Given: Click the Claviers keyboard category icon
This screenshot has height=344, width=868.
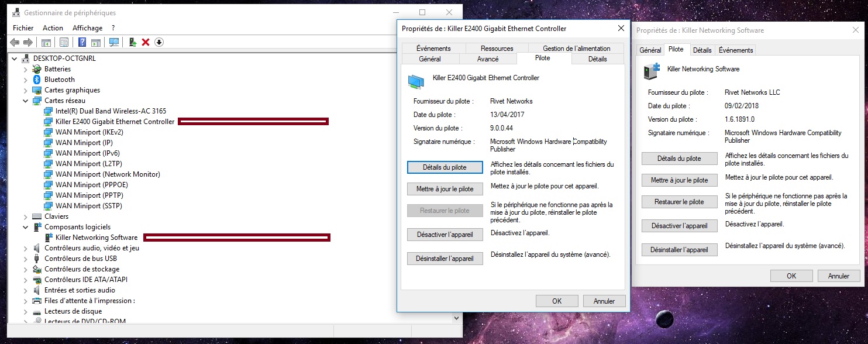Looking at the screenshot, I should (37, 216).
